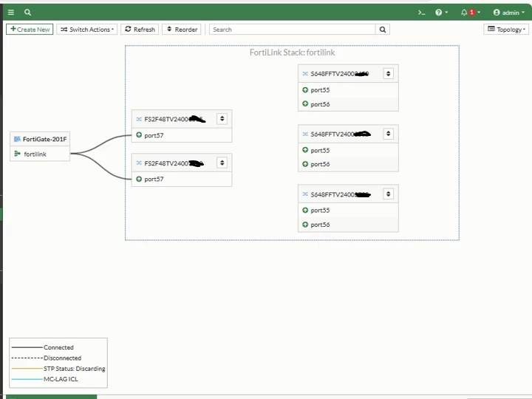This screenshot has width=532, height=399.
Task: Click port55 status icon on bottom S648FFTV switch
Action: tap(305, 210)
